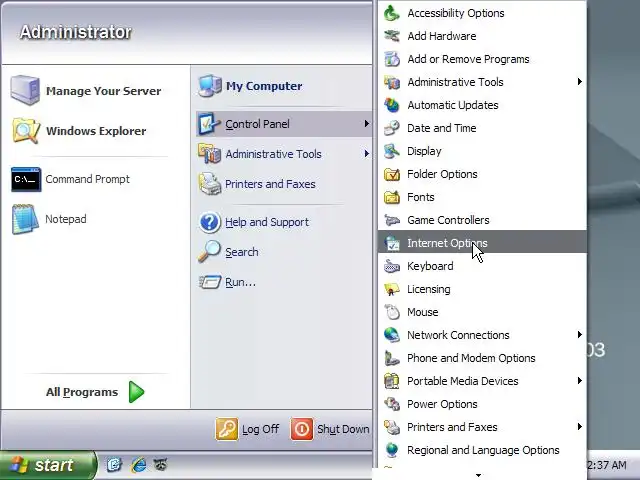Screen dimensions: 640x480
Task: Click the Internet Explorer quick launch icon
Action: click(139, 464)
